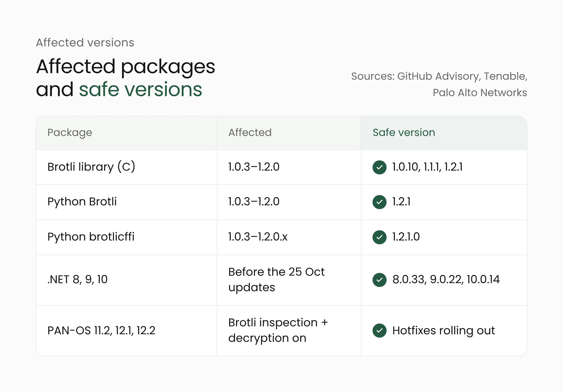Viewport: 563px width, 392px height.
Task: Click the checkmark icon in the Python Brotli row
Action: 379,202
